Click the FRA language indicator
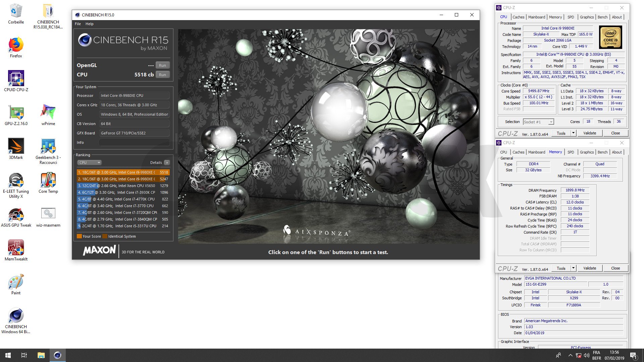The width and height of the screenshot is (644, 362). tap(596, 353)
